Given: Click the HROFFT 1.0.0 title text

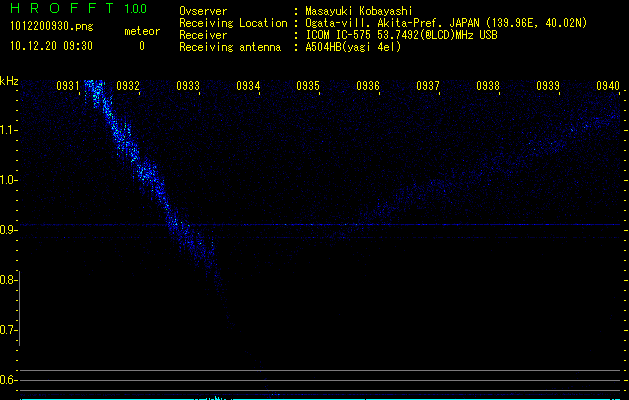Looking at the screenshot, I should (78, 8).
